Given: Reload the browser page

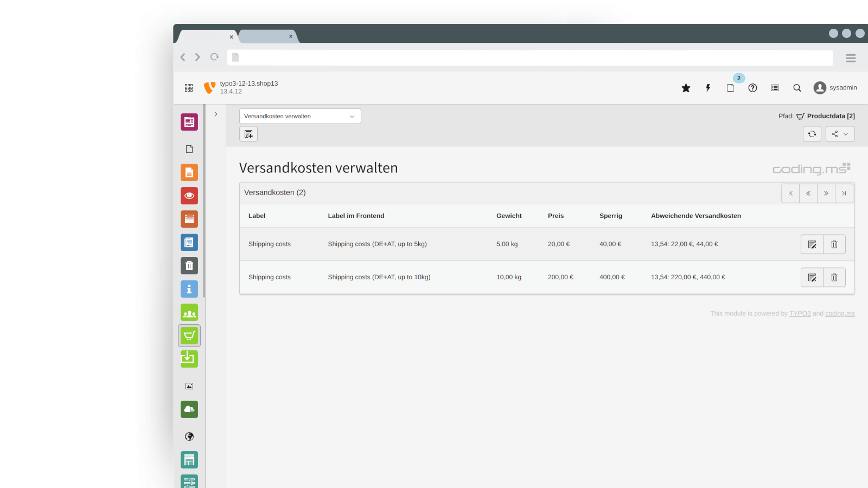Looking at the screenshot, I should coord(215,57).
